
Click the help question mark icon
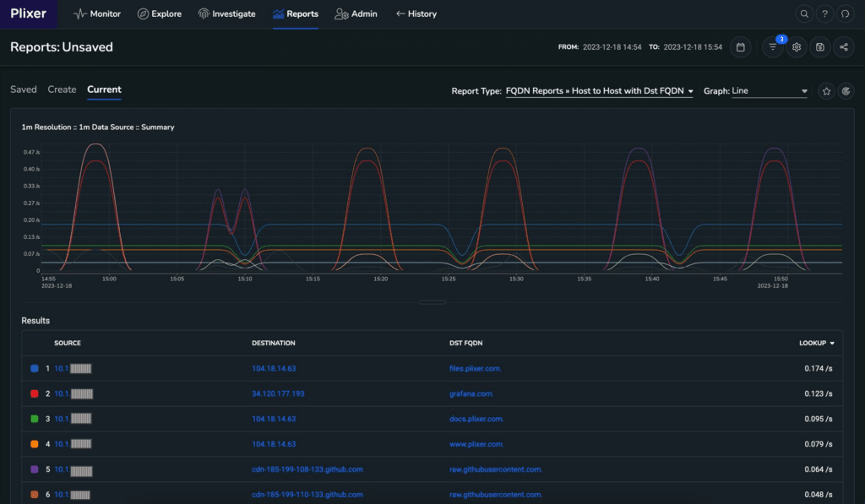[824, 14]
